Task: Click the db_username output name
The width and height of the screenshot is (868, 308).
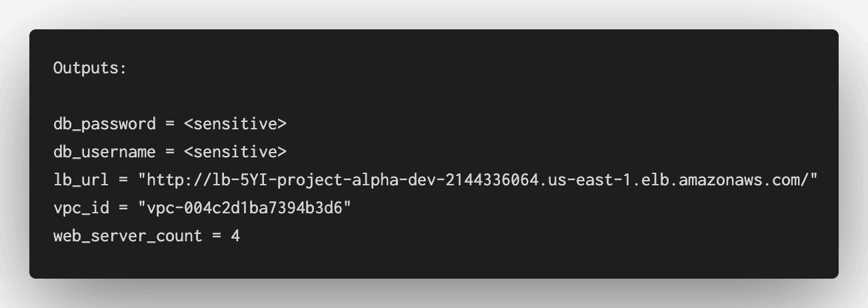Action: tap(104, 152)
